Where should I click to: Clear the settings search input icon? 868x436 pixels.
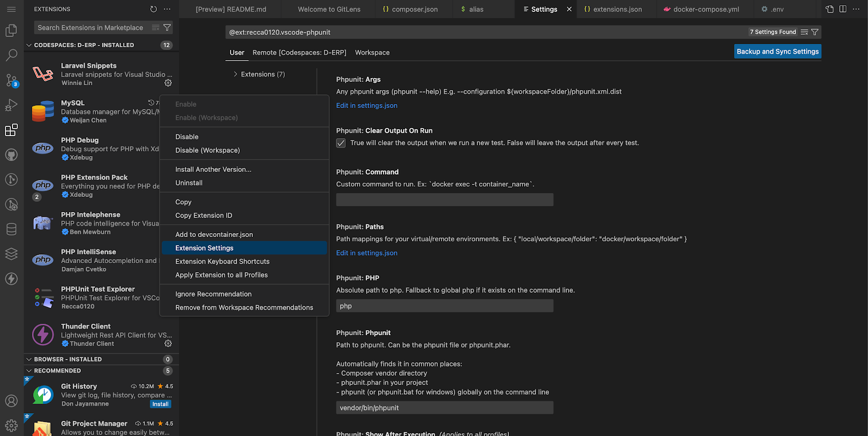805,32
